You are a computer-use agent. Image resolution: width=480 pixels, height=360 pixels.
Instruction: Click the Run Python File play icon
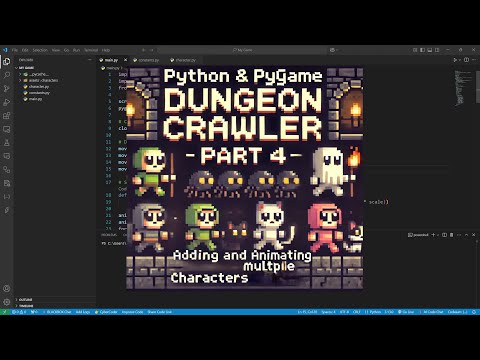pos(455,60)
